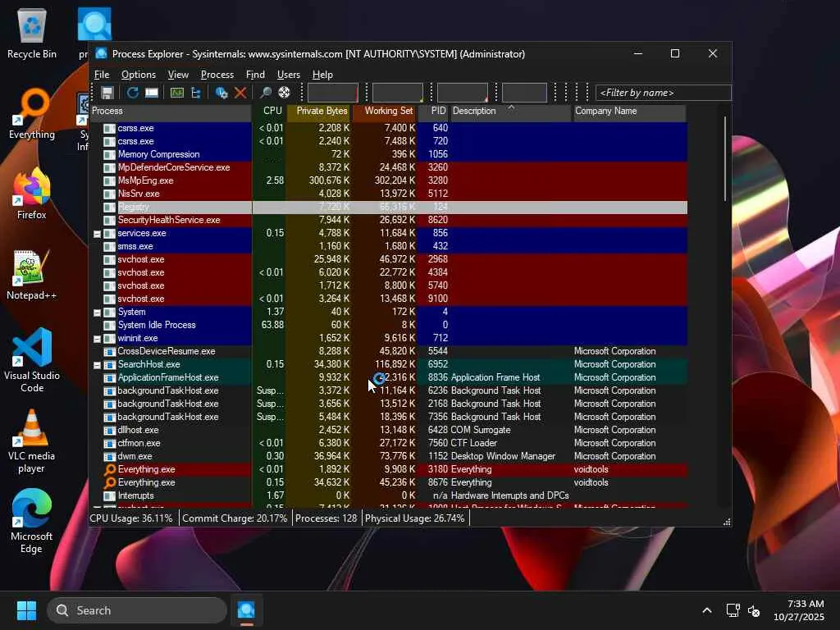Click the MpDefenderCoreService.exe row
840x630 pixels.
pos(388,167)
